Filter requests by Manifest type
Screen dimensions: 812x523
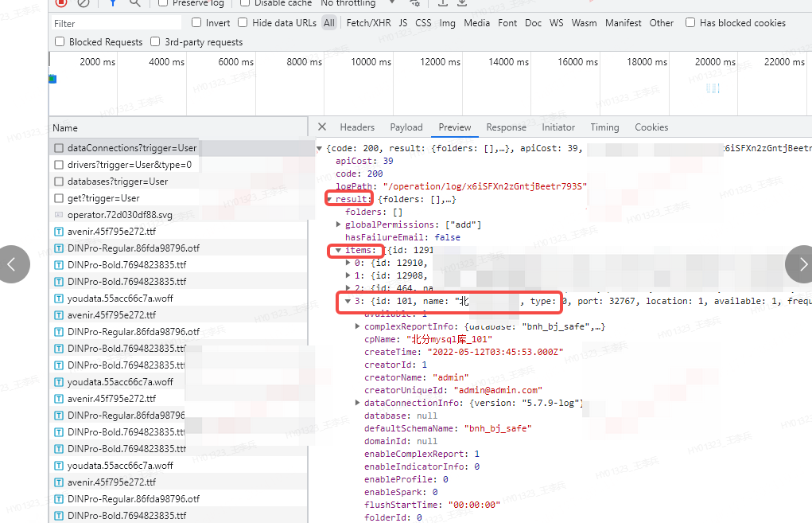(x=624, y=23)
